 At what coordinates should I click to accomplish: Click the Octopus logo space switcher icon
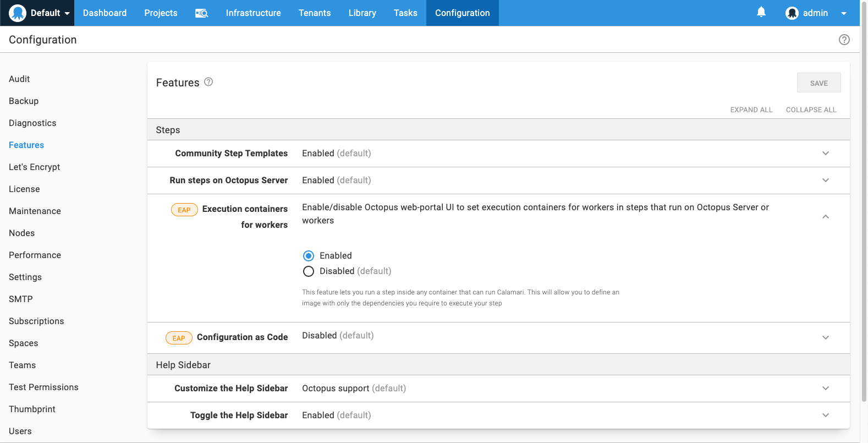pos(18,13)
